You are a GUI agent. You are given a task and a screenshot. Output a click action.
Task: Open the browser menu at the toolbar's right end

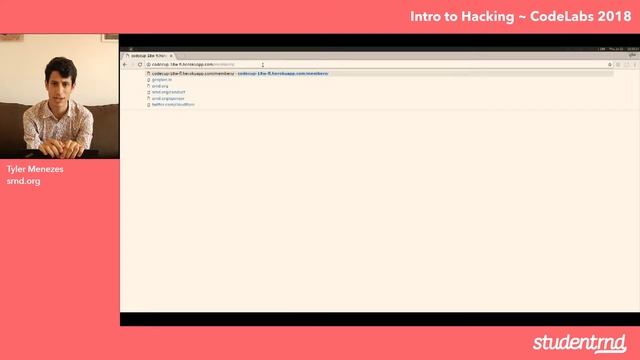(635, 64)
